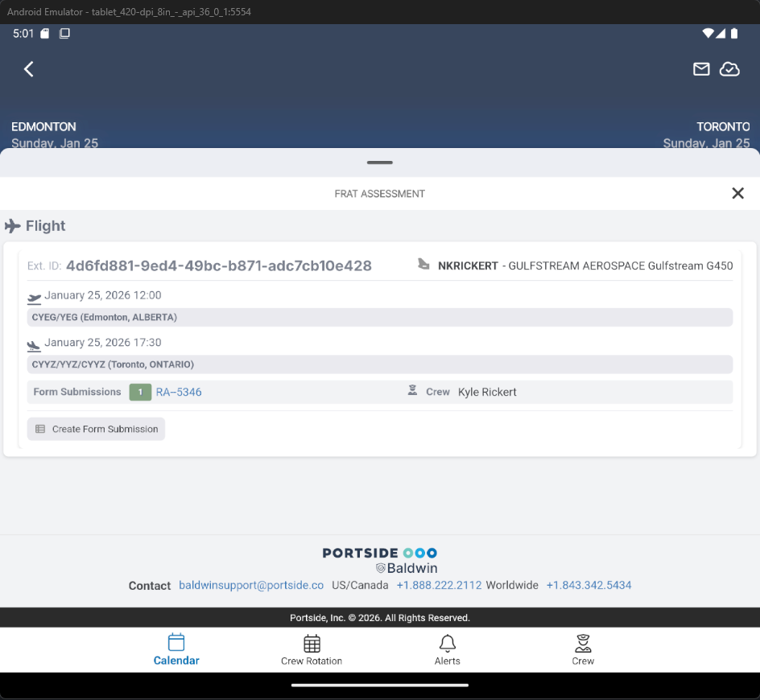Tap the cloud sync icon
Image resolution: width=760 pixels, height=700 pixels.
(x=729, y=69)
